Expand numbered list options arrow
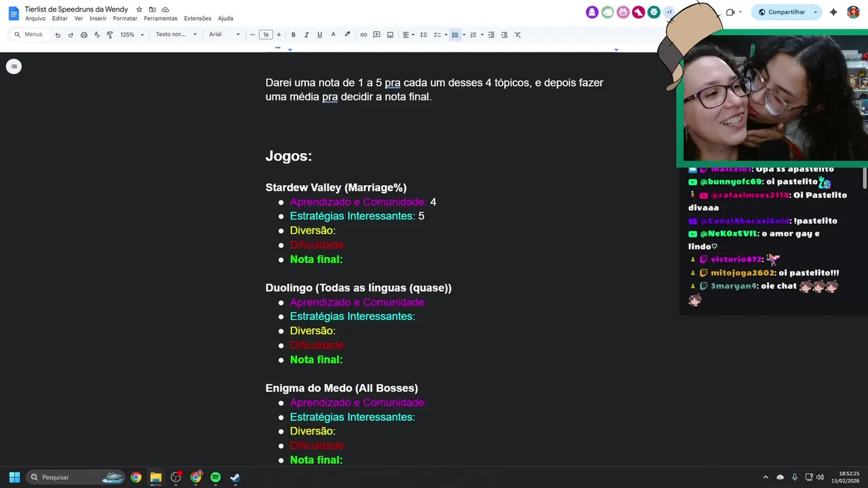Image resolution: width=868 pixels, height=488 pixels. [x=482, y=35]
